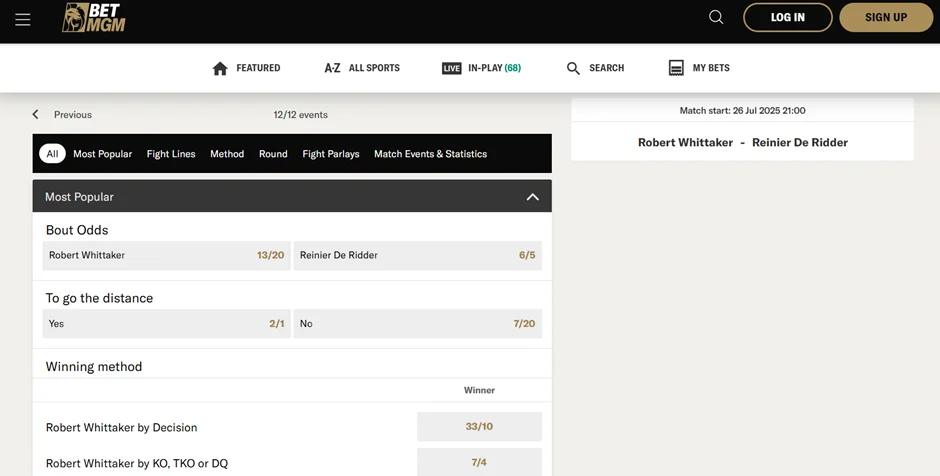Select Robert Whittaker at 13/20 odds

click(166, 255)
